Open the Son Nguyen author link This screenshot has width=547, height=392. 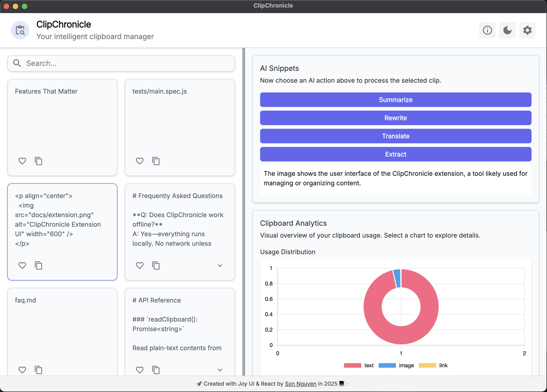(301, 384)
